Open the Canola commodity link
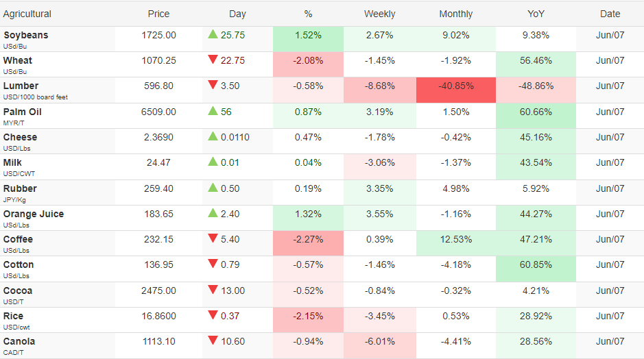 (19, 342)
